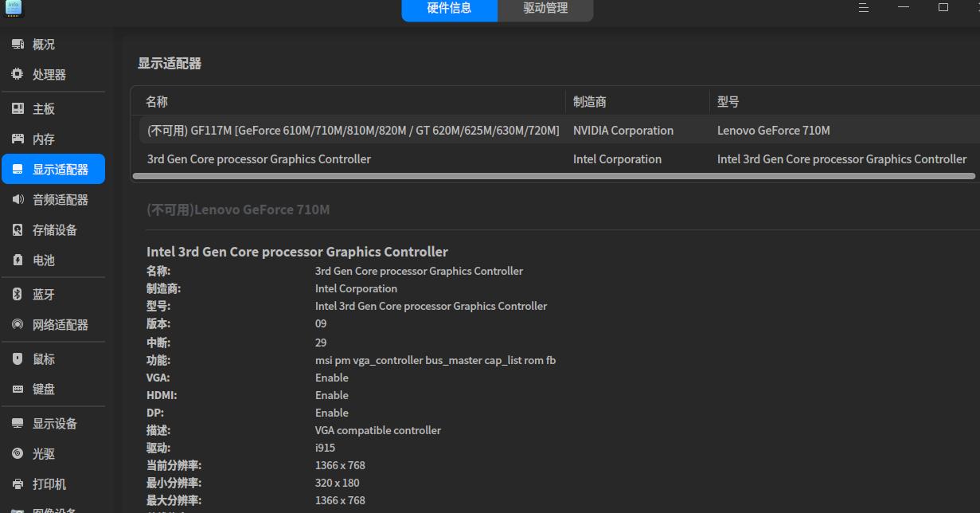Go to 蓝牙 sidebar entry
This screenshot has height=513, width=980.
point(53,294)
